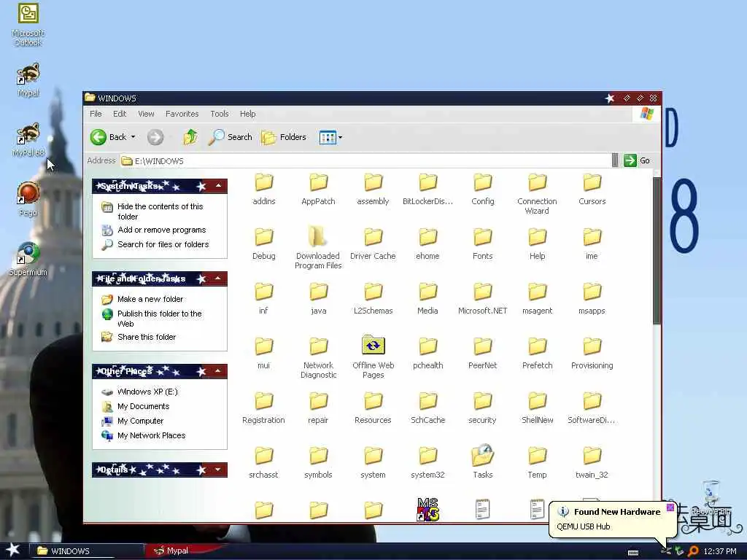
Task: Click the Found New Hardware balloon text
Action: 617,512
